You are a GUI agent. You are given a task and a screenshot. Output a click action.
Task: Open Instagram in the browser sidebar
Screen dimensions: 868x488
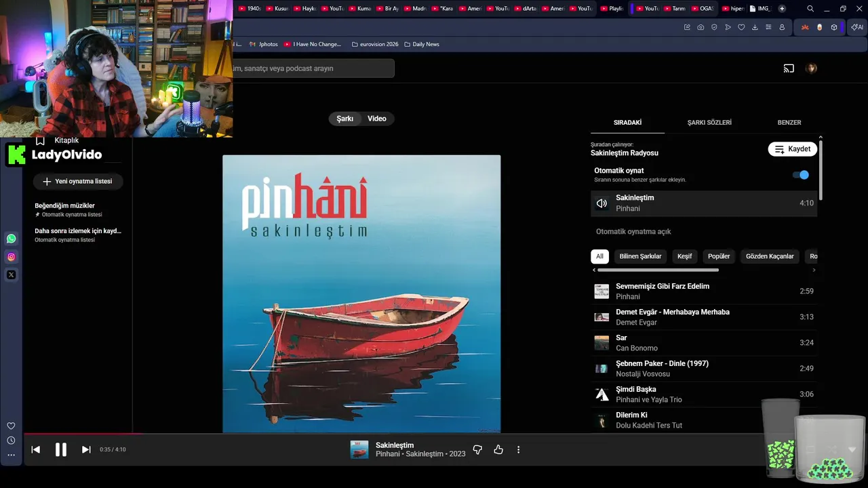(11, 257)
